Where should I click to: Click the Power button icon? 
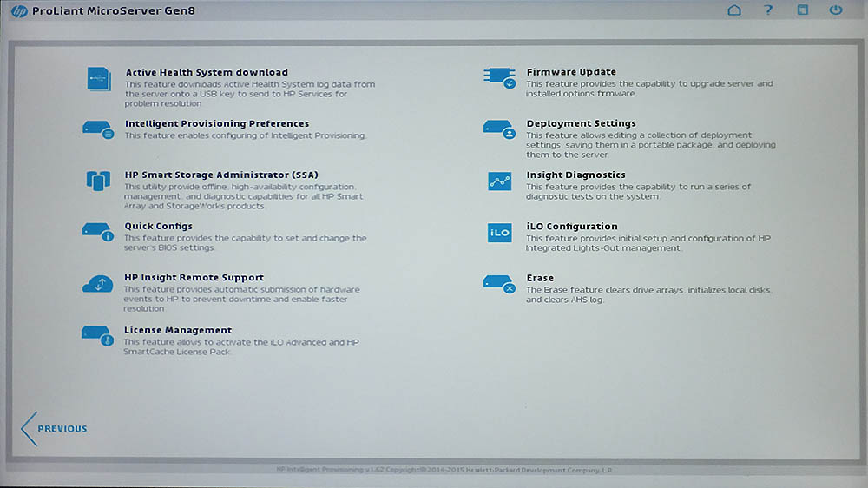click(x=836, y=10)
